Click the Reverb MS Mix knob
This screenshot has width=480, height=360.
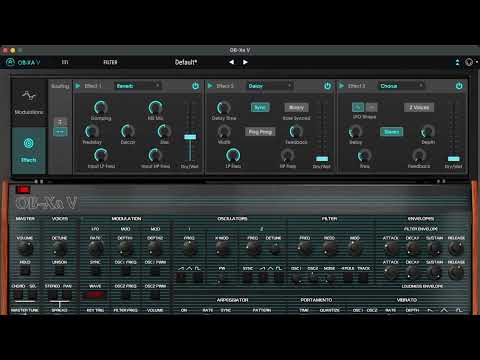[x=155, y=107]
